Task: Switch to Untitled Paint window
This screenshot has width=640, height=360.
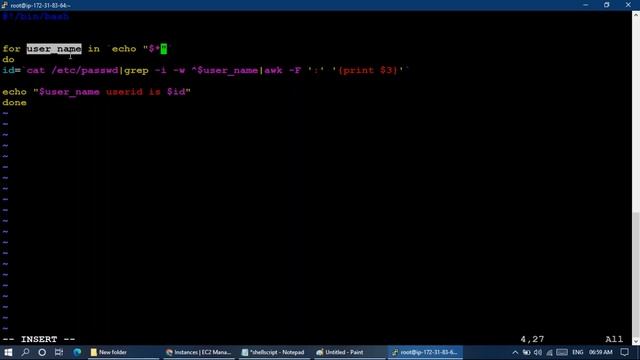Action: 349,352
